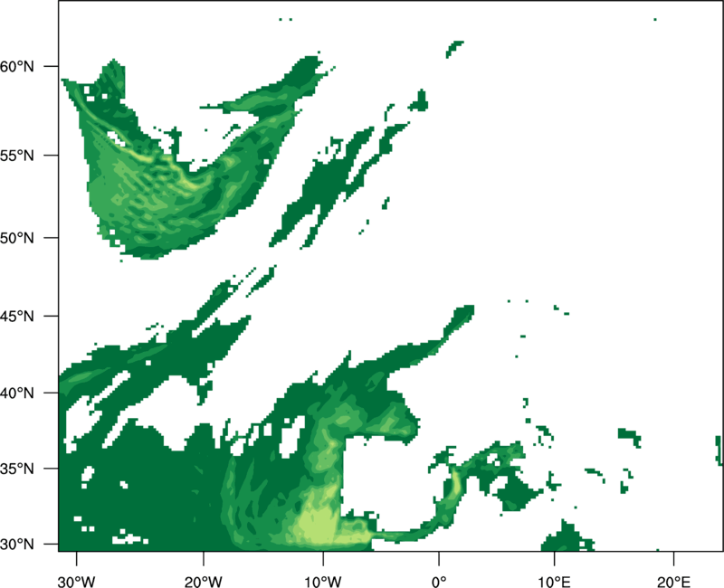Click the 35°N latitude label
This screenshot has height=588, width=724.
pos(17,469)
